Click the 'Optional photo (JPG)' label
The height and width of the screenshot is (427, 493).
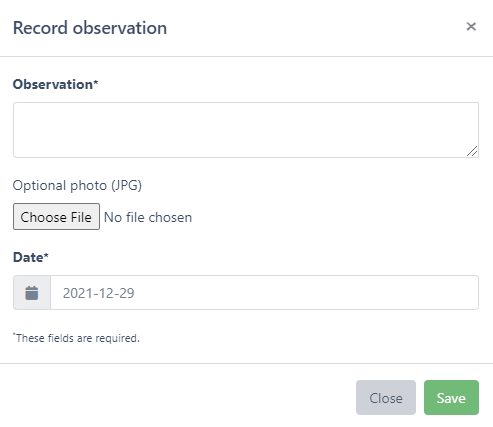[77, 185]
